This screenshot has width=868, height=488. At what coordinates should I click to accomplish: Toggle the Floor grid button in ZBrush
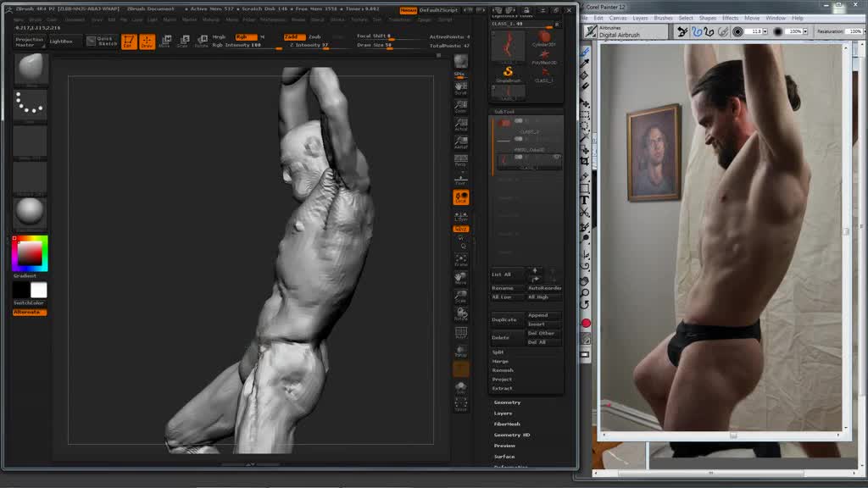coord(460,180)
